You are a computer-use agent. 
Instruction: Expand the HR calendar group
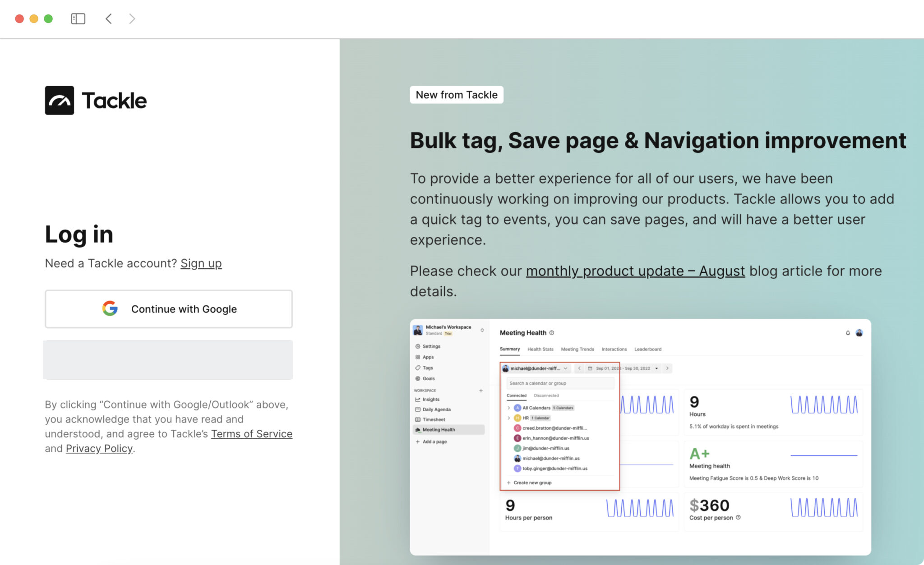[509, 418]
